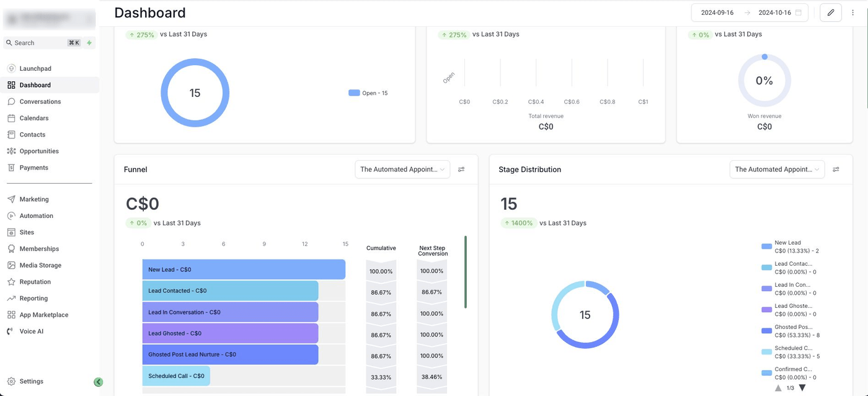Click the Stage Distribution donut chart
This screenshot has height=396, width=868.
(585, 315)
